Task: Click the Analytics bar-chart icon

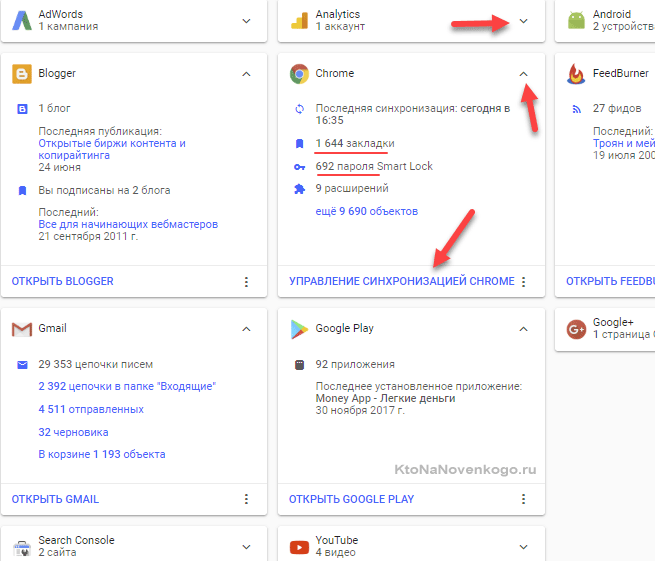Action: pos(299,21)
